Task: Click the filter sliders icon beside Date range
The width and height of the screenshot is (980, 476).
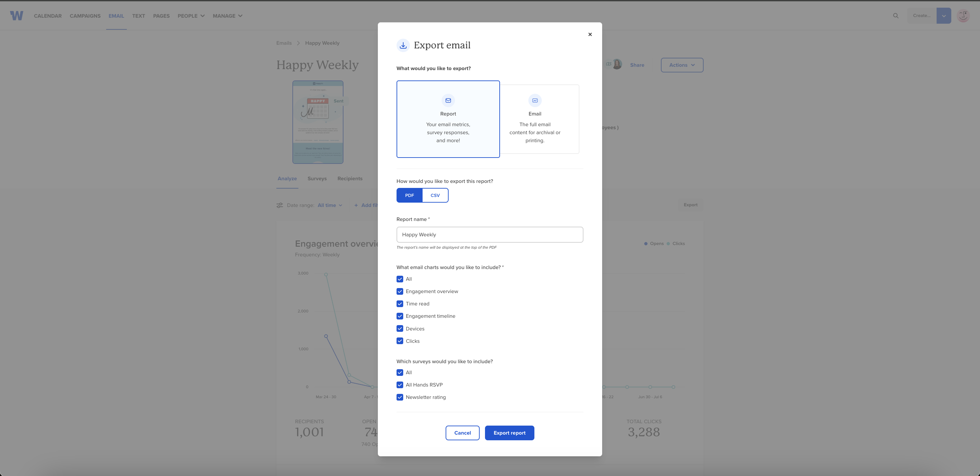Action: coord(280,205)
